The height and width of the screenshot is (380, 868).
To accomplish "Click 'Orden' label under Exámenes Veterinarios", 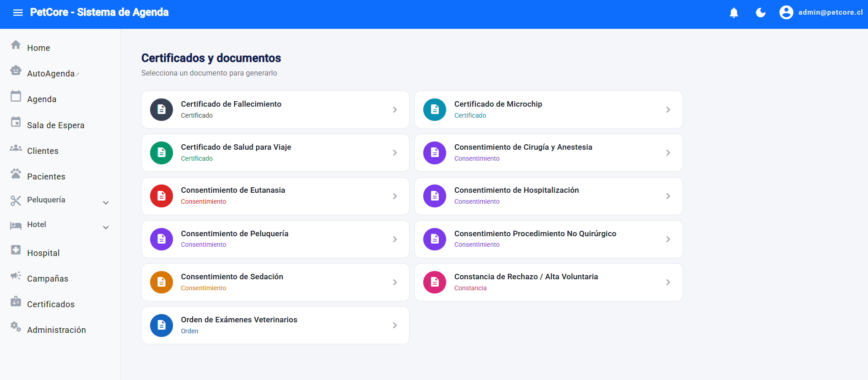I will pos(189,331).
